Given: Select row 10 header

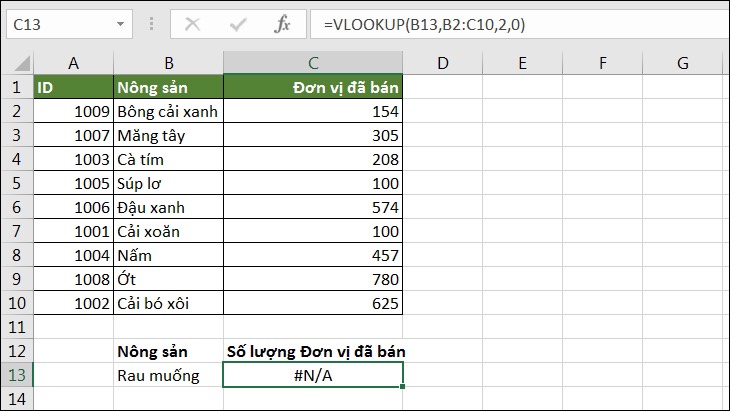Looking at the screenshot, I should tap(17, 303).
